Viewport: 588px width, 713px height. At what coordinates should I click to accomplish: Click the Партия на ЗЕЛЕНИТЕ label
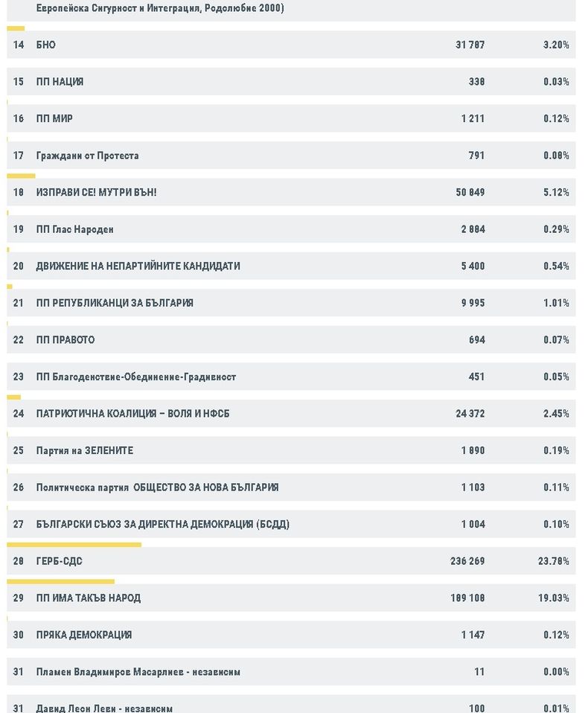click(84, 450)
